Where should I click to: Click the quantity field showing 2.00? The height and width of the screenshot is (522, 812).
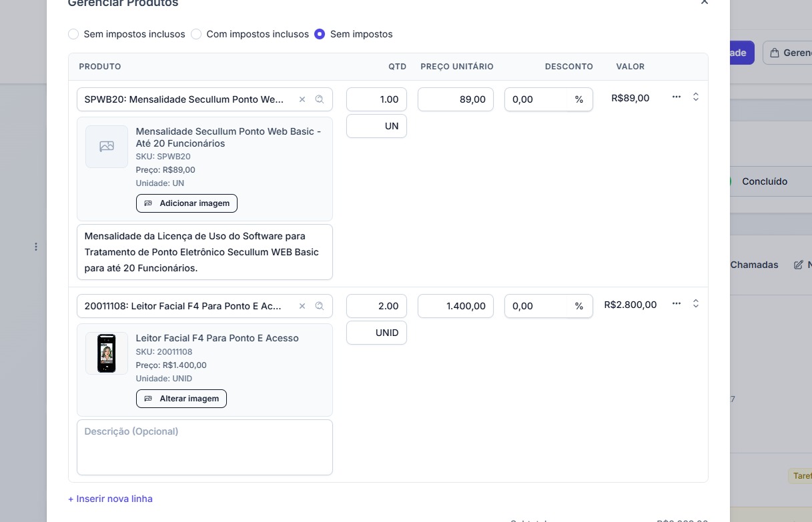tap(376, 306)
